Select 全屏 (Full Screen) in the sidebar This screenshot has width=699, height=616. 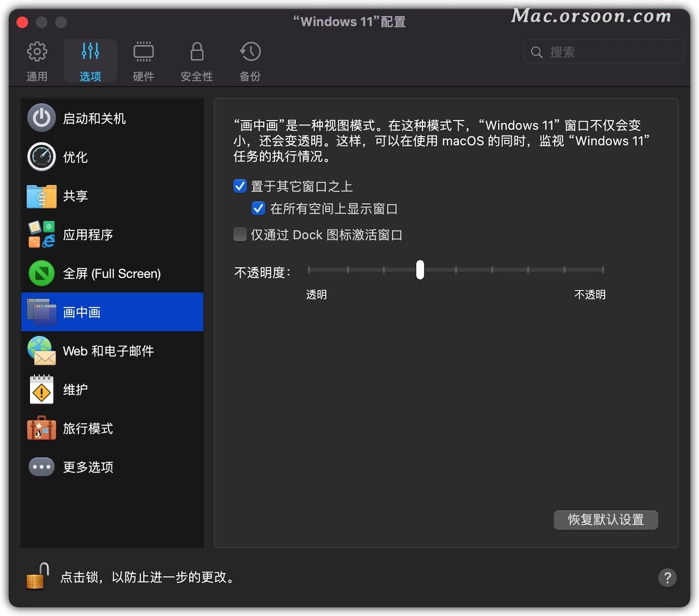pyautogui.click(x=112, y=274)
